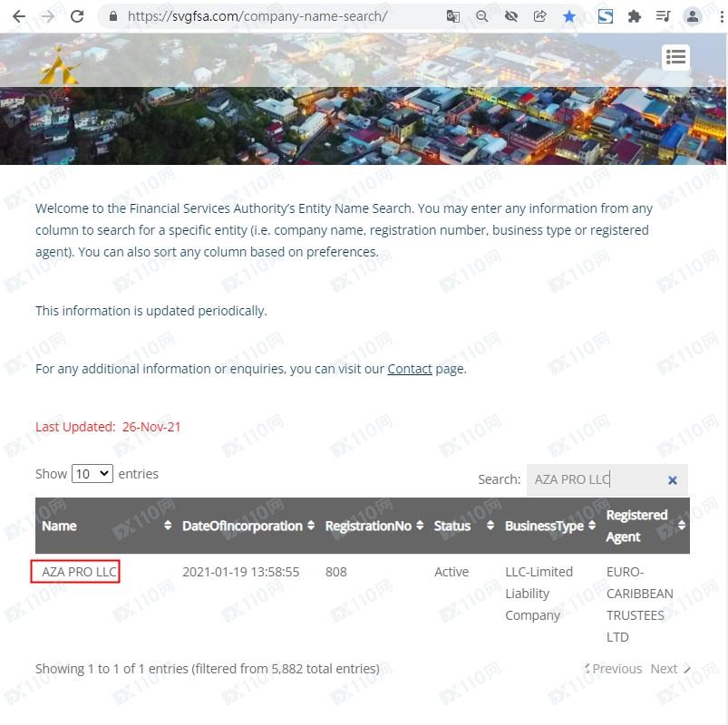Screen dimensions: 728x725
Task: Open the Contact page link
Action: [x=410, y=369]
